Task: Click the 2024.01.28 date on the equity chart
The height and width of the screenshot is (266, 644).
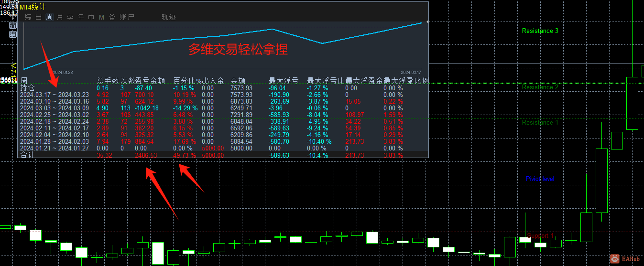Action: [63, 73]
